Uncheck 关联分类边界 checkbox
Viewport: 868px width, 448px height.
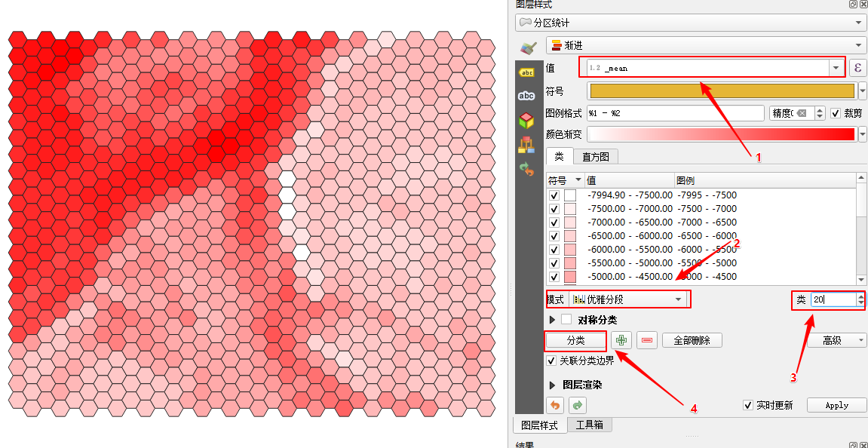552,361
